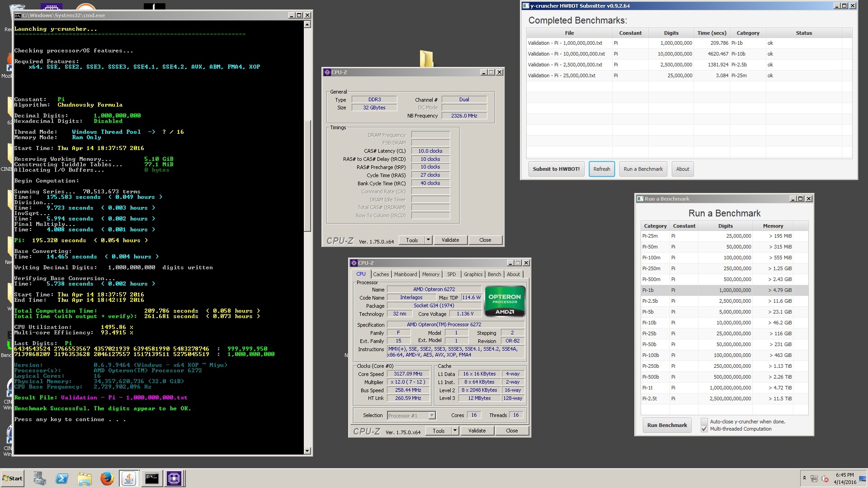Sort by Time (secs) column header
The image size is (868, 488).
click(712, 33)
